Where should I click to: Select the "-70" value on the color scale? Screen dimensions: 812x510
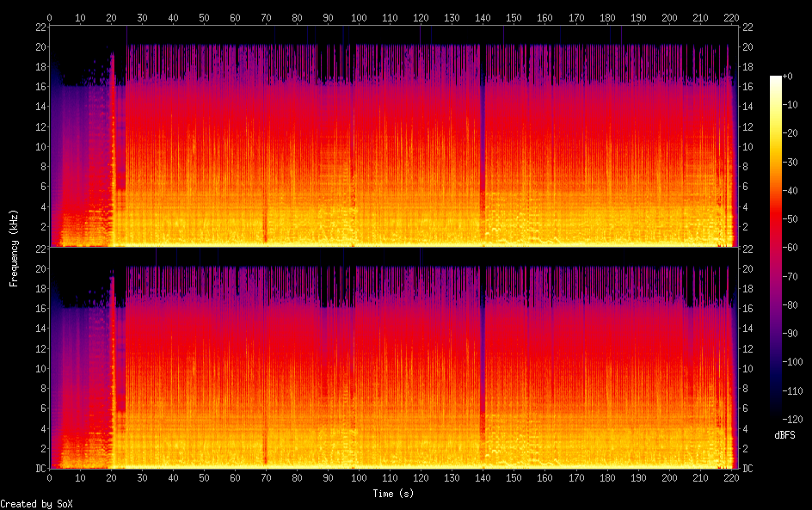(790, 276)
